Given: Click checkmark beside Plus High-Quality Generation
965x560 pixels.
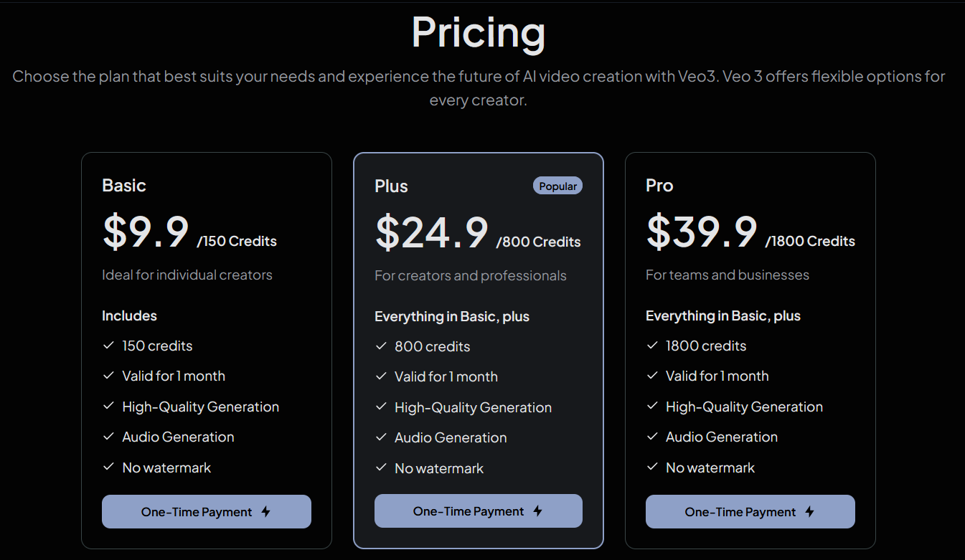Looking at the screenshot, I should click(381, 407).
